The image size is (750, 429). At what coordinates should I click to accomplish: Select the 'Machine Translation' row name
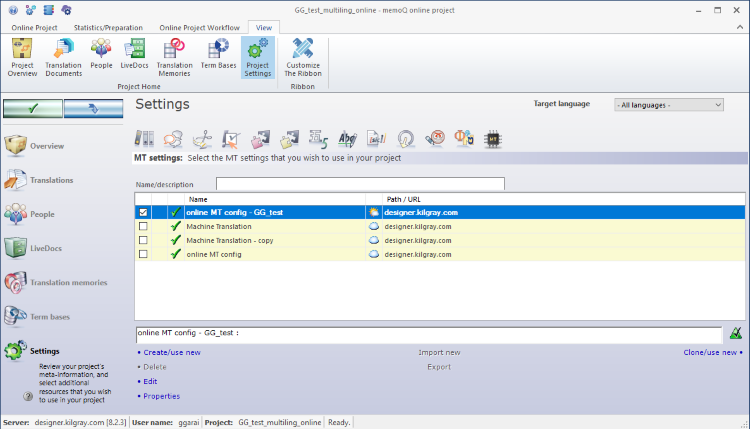219,226
